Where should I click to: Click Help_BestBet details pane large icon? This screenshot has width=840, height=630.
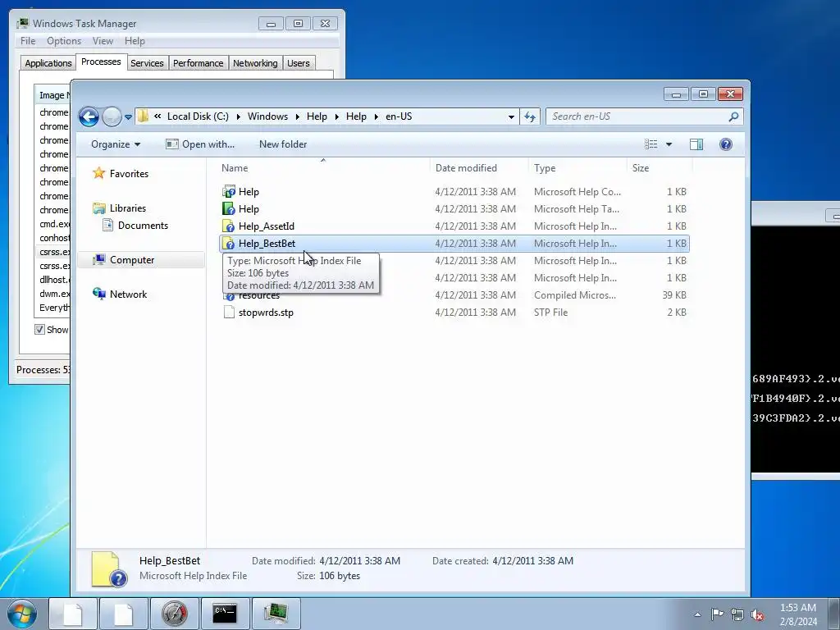pos(109,569)
